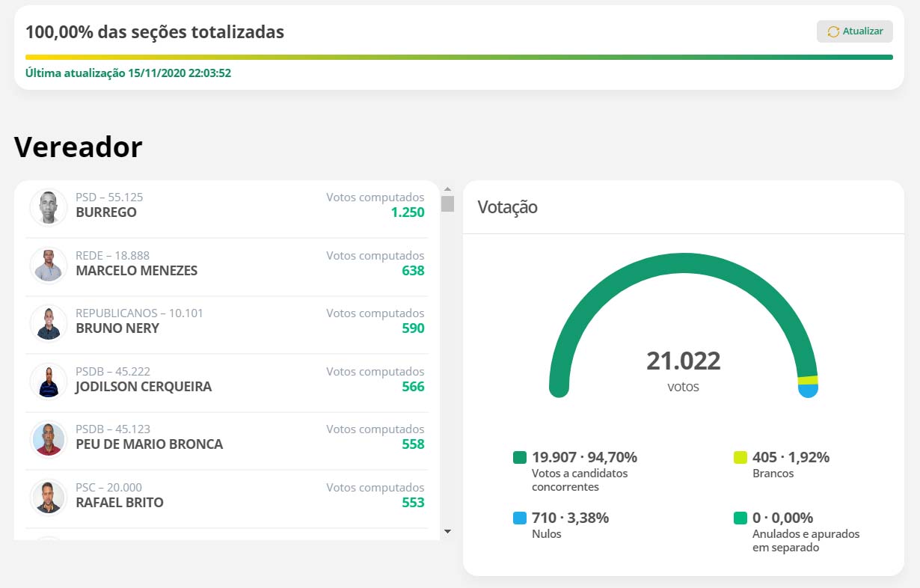Click the blue Nulos segment of gauge
920x588 pixels.
pyautogui.click(x=808, y=390)
